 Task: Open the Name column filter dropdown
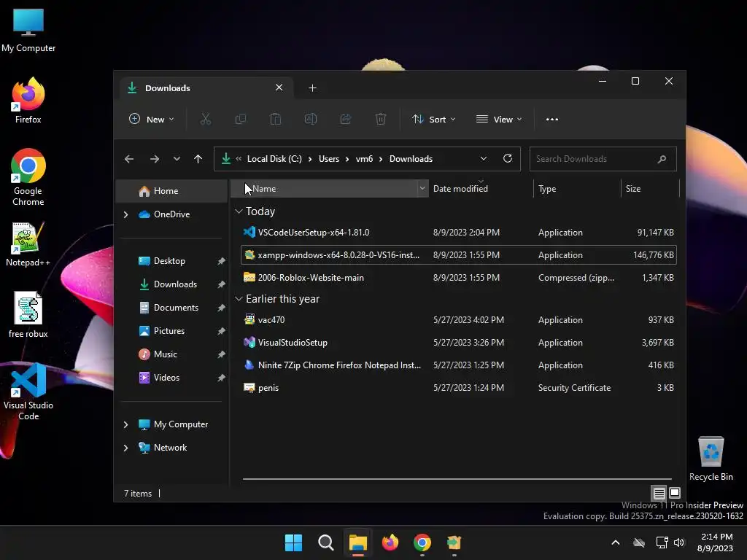pyautogui.click(x=422, y=189)
